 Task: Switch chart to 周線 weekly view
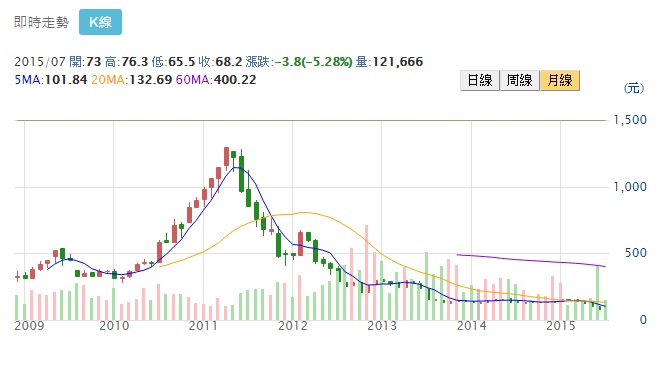[520, 80]
